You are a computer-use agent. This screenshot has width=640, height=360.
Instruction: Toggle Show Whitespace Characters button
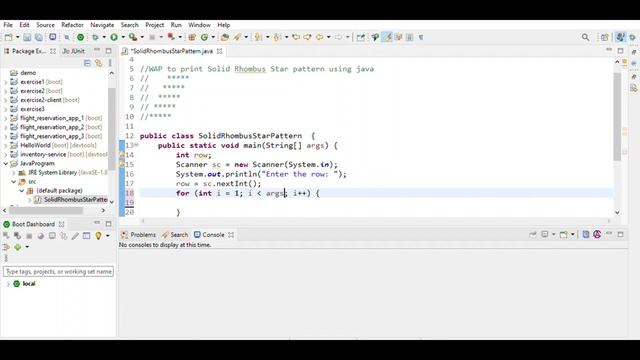click(x=421, y=37)
